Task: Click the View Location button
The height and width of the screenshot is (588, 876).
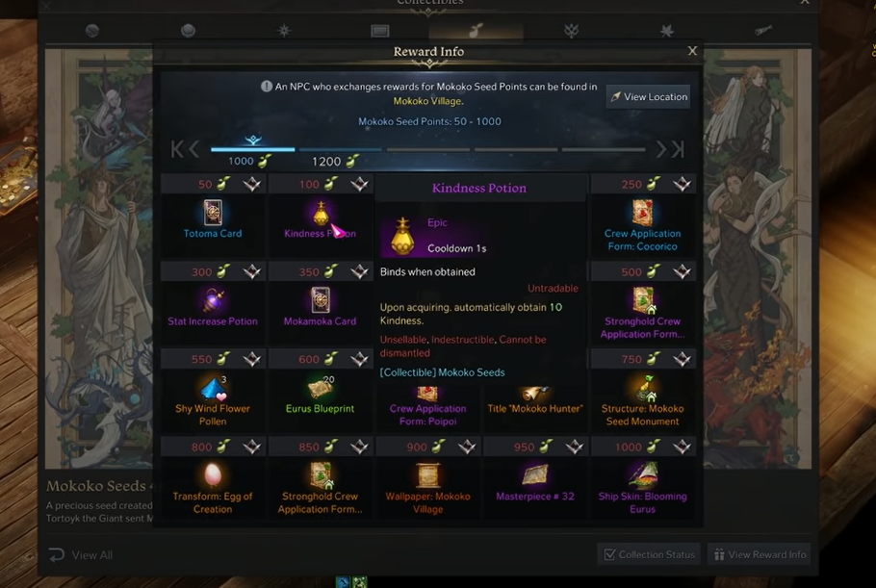Action: [x=648, y=96]
